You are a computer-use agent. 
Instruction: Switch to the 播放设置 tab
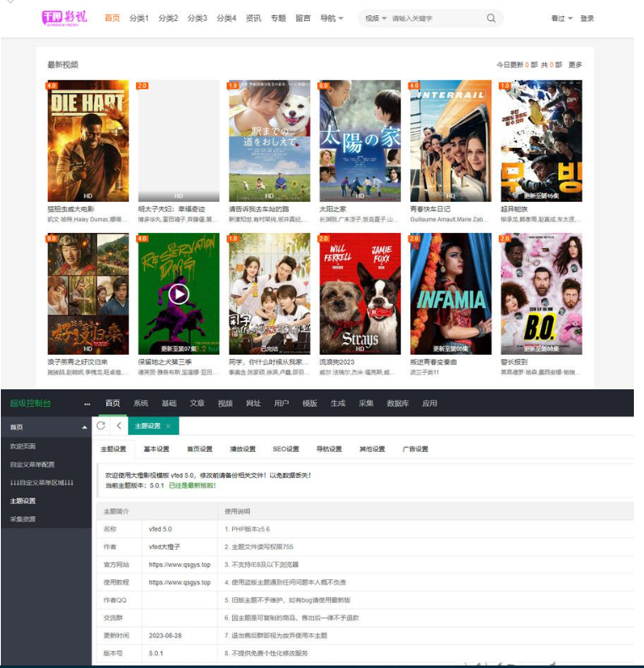coord(243,449)
